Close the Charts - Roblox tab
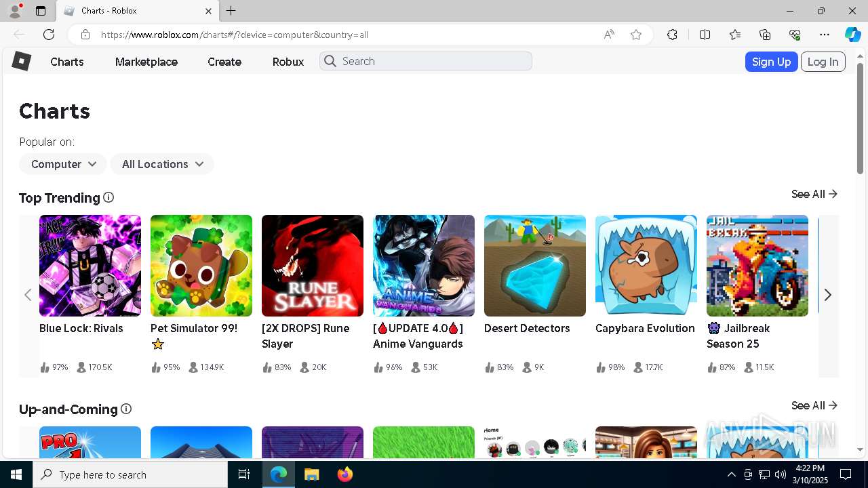This screenshot has width=868, height=488. click(x=209, y=11)
